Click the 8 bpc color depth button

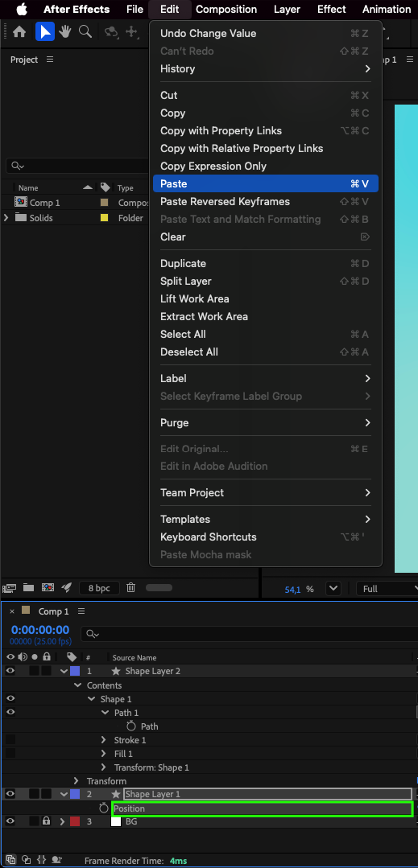pyautogui.click(x=99, y=588)
